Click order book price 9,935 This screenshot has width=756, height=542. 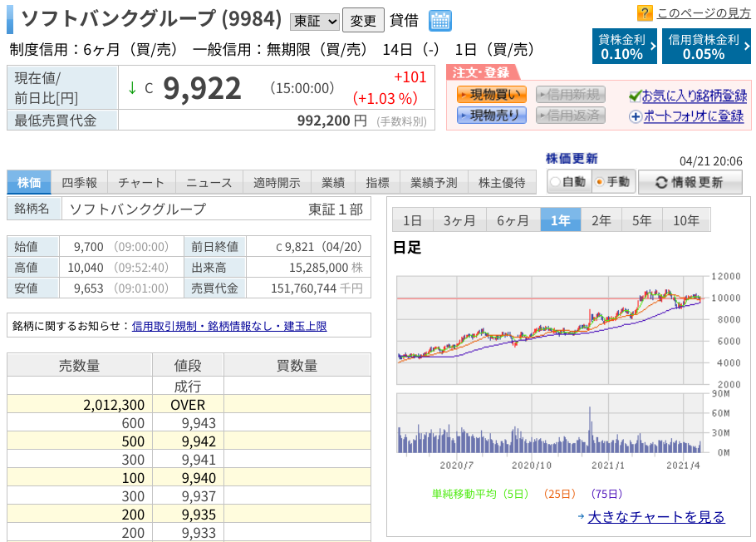pos(199,515)
